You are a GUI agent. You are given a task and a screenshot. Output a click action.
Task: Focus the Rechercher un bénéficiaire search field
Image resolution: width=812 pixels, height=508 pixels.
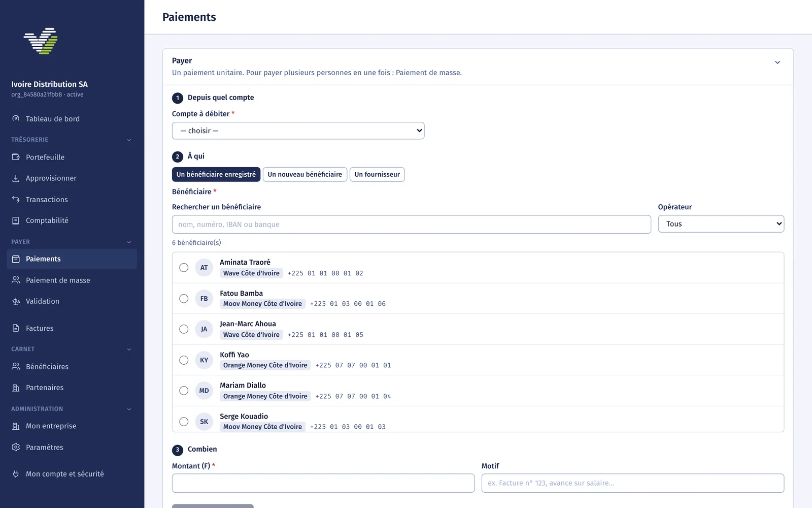(x=412, y=225)
